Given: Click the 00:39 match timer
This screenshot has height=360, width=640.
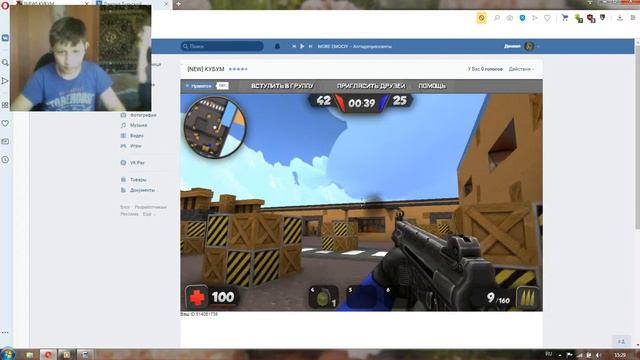Looking at the screenshot, I should coord(361,103).
